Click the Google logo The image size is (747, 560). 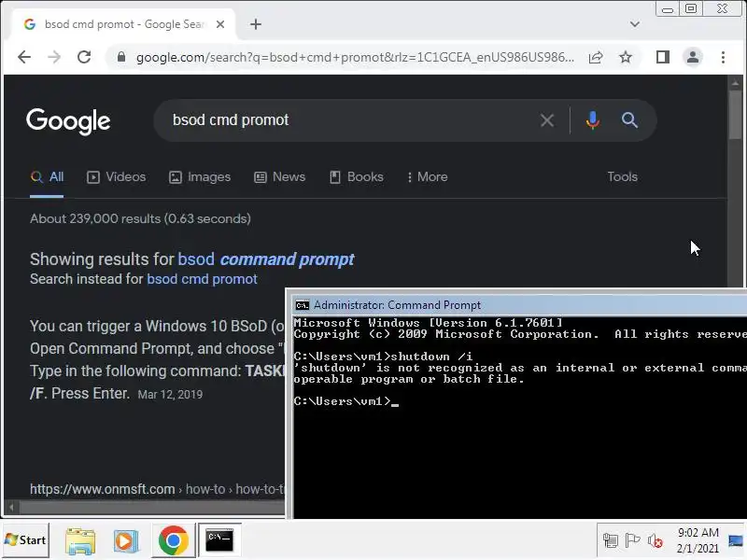tap(68, 121)
